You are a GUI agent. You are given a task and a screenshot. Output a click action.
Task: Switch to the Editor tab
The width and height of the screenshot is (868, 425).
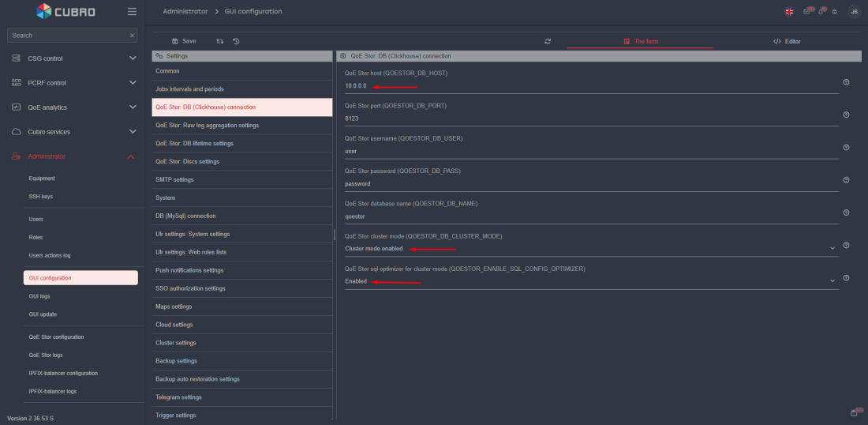(787, 41)
